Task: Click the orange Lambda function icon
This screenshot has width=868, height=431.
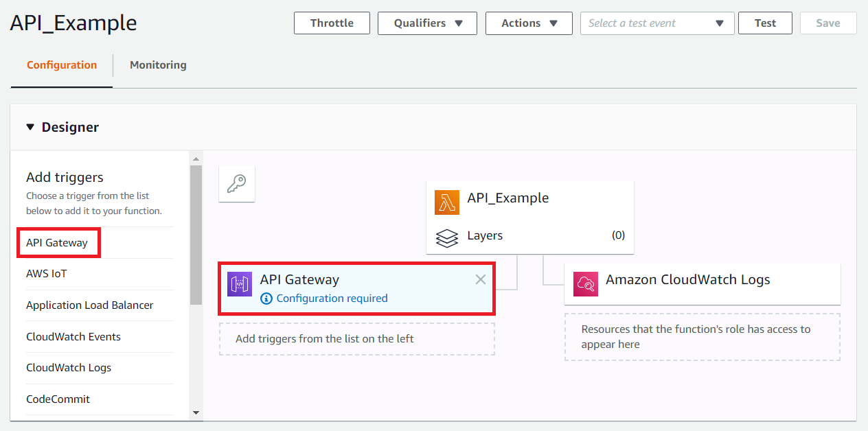Action: click(x=447, y=202)
